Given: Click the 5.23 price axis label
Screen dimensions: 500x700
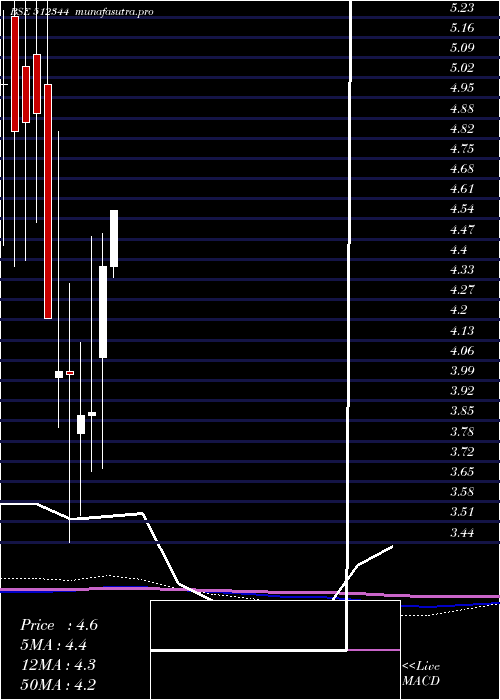Looking at the screenshot, I should [462, 8].
